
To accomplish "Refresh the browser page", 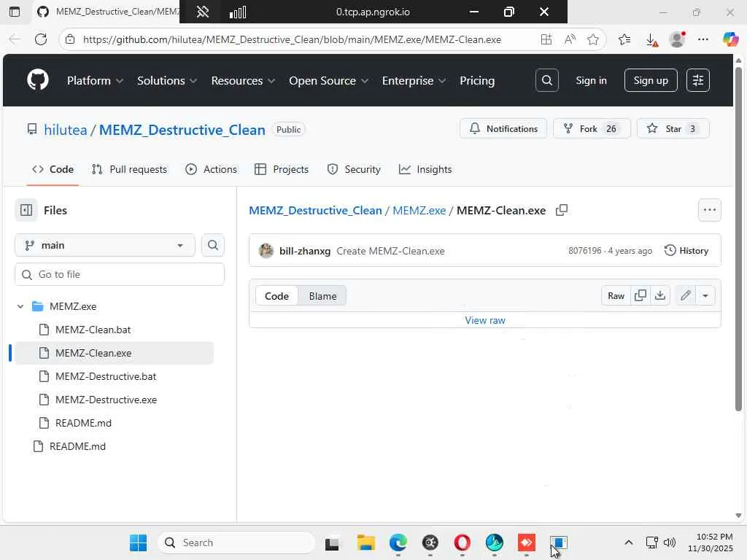I will [41, 39].
